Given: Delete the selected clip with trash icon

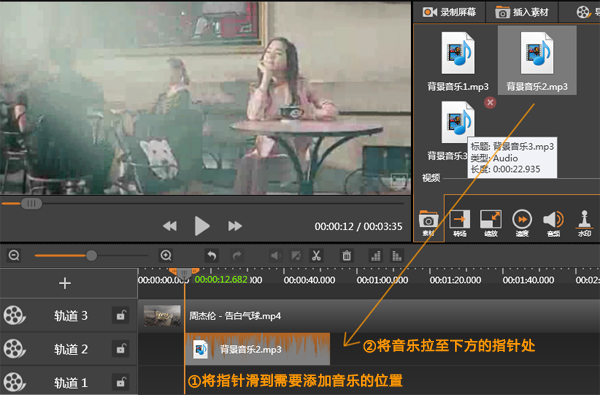Looking at the screenshot, I should click(x=347, y=255).
